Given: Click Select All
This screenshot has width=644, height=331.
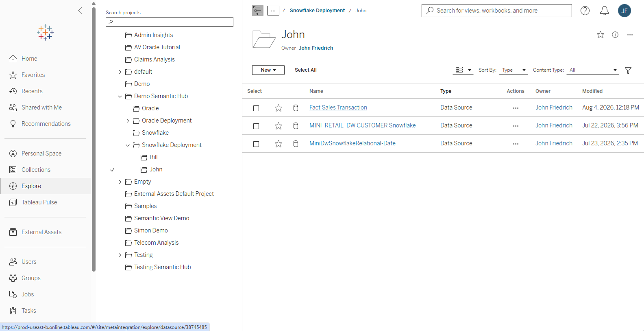Looking at the screenshot, I should click(306, 70).
